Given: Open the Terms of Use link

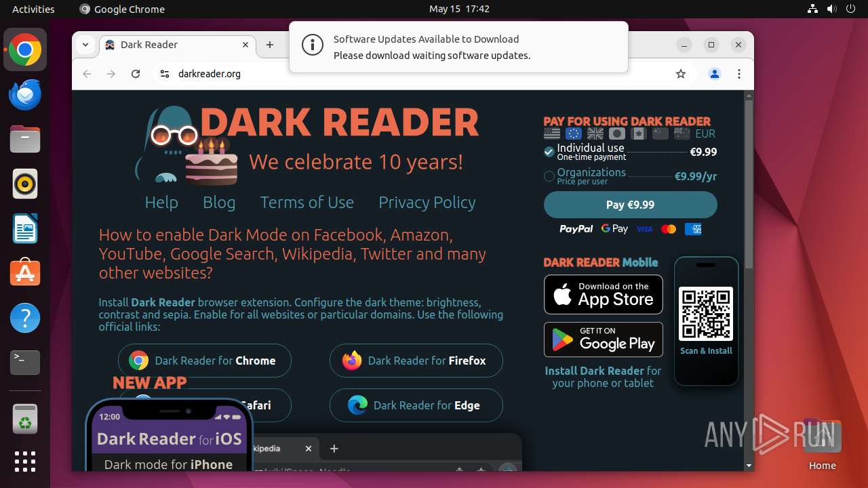Looking at the screenshot, I should point(307,202).
